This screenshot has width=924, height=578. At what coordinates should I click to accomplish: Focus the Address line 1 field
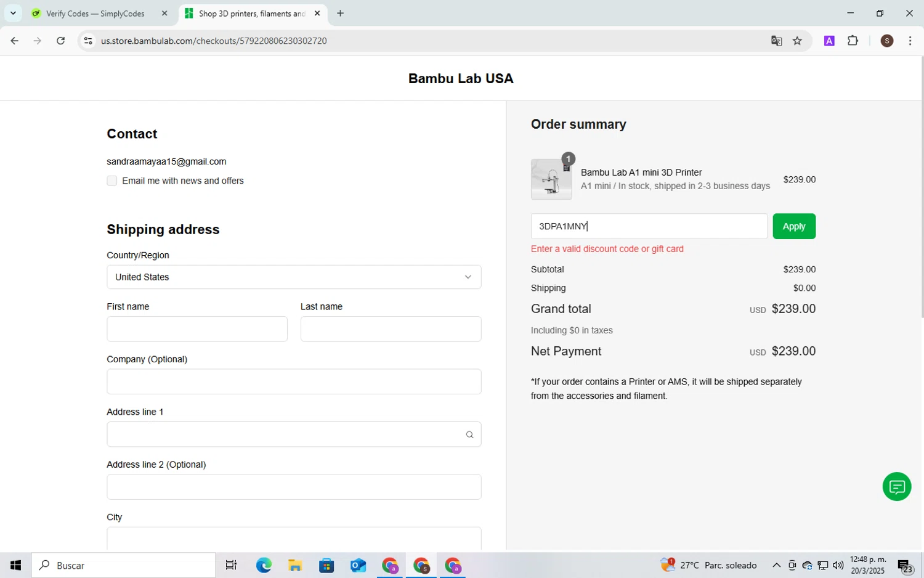pos(294,434)
